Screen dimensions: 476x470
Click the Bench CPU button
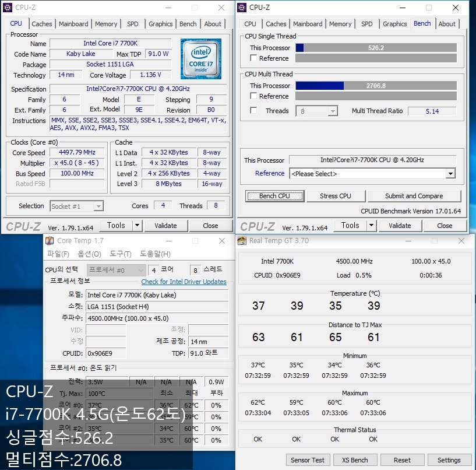[x=275, y=196]
